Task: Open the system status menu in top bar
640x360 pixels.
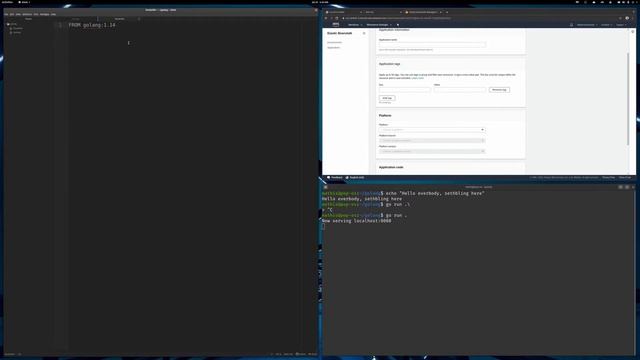Action: point(627,2)
